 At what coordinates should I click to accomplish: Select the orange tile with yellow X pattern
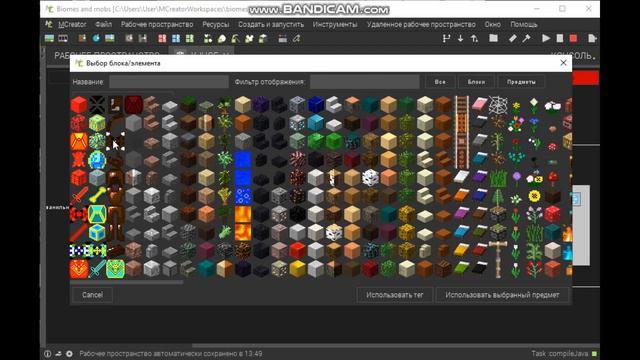point(79,141)
